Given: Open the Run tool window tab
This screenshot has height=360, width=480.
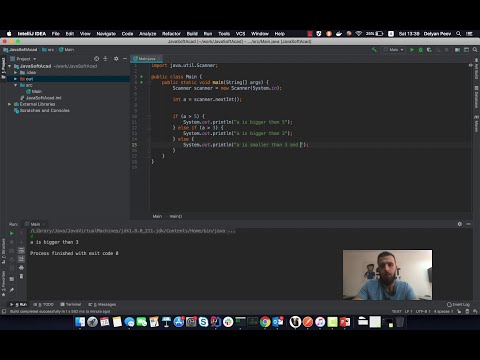Looking at the screenshot, I should [x=19, y=304].
